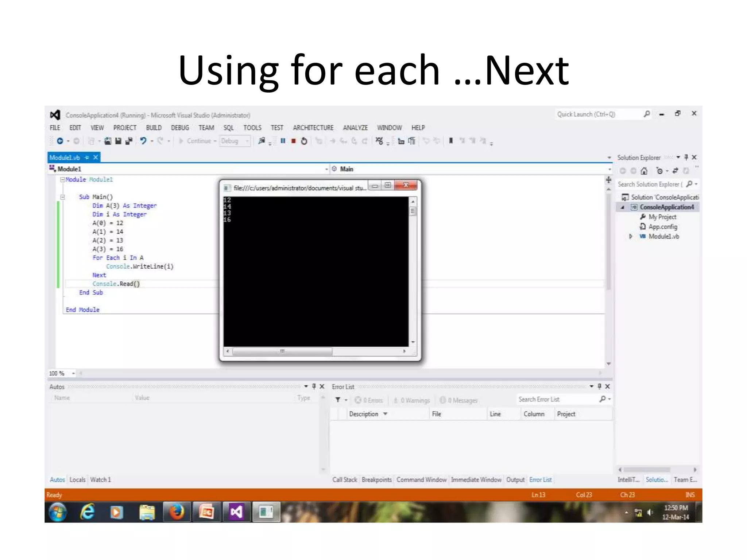Click the Navigate Backward toolbar icon

click(x=60, y=141)
